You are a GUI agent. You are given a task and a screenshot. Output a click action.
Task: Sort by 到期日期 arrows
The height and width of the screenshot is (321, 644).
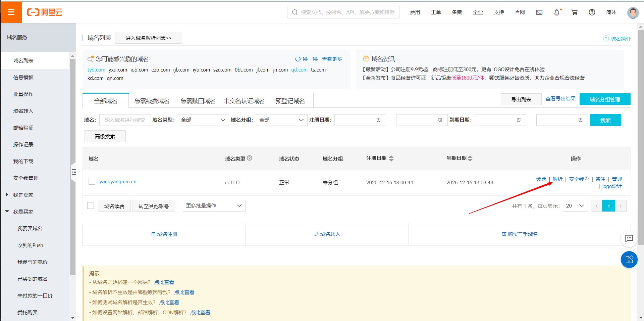(470, 158)
